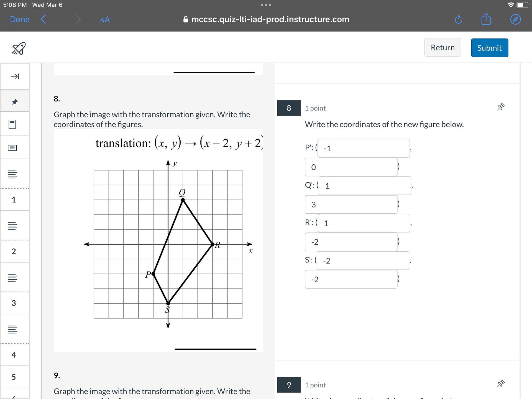The width and height of the screenshot is (532, 399).
Task: Pin question 9 using its pushpin
Action: 500,384
